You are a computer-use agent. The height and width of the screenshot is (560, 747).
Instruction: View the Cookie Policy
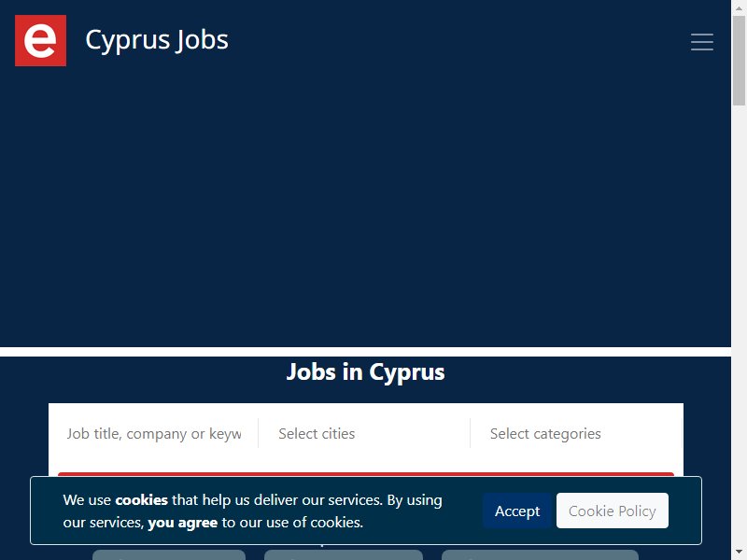(x=613, y=511)
